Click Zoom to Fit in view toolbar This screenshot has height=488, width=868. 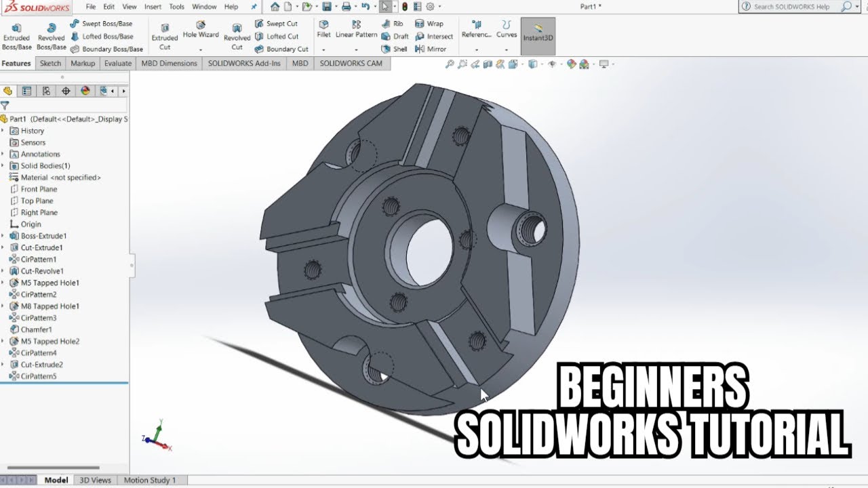[x=450, y=64]
